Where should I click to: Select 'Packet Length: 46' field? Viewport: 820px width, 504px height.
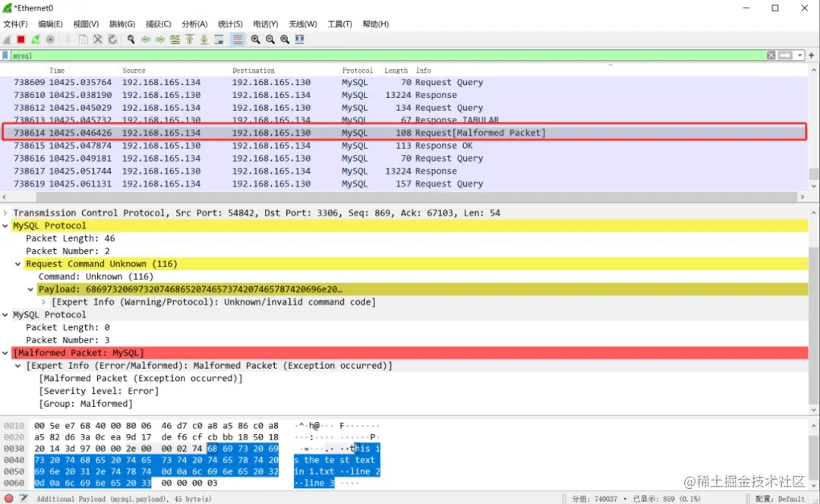tap(70, 238)
